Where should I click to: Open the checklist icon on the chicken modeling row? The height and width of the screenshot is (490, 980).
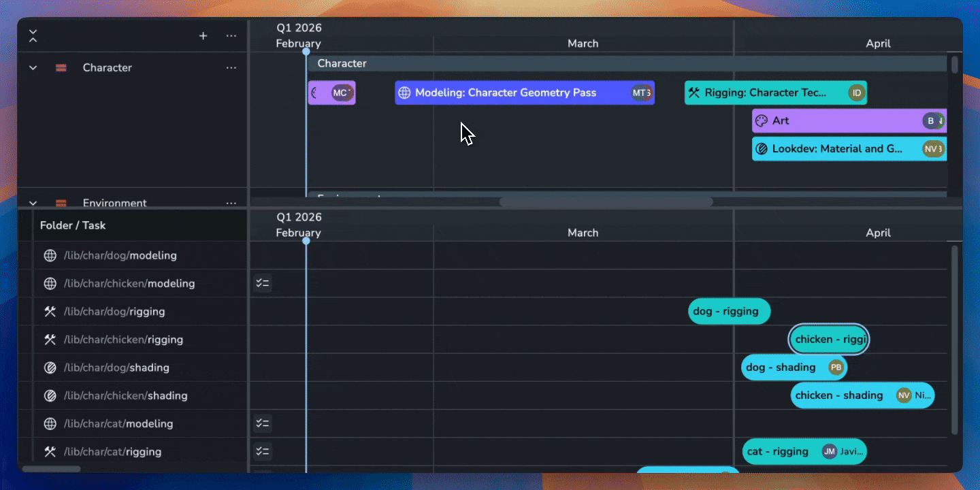click(263, 282)
